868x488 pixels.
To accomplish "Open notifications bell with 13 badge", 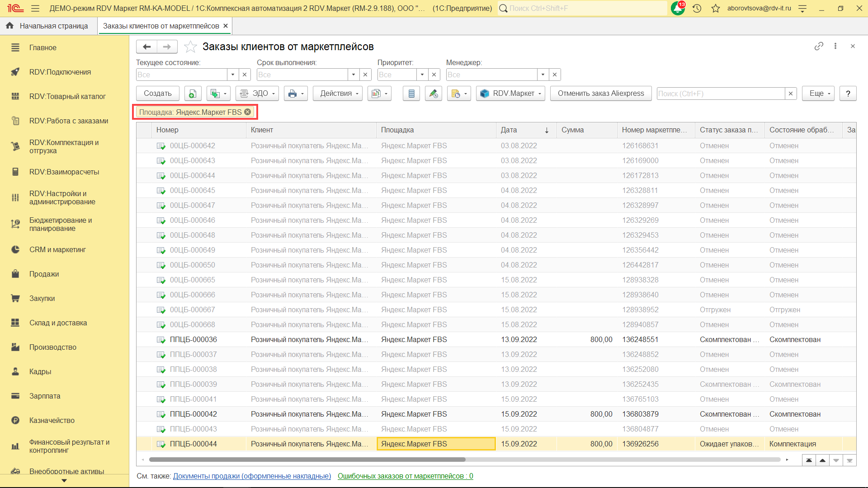I will [x=678, y=8].
